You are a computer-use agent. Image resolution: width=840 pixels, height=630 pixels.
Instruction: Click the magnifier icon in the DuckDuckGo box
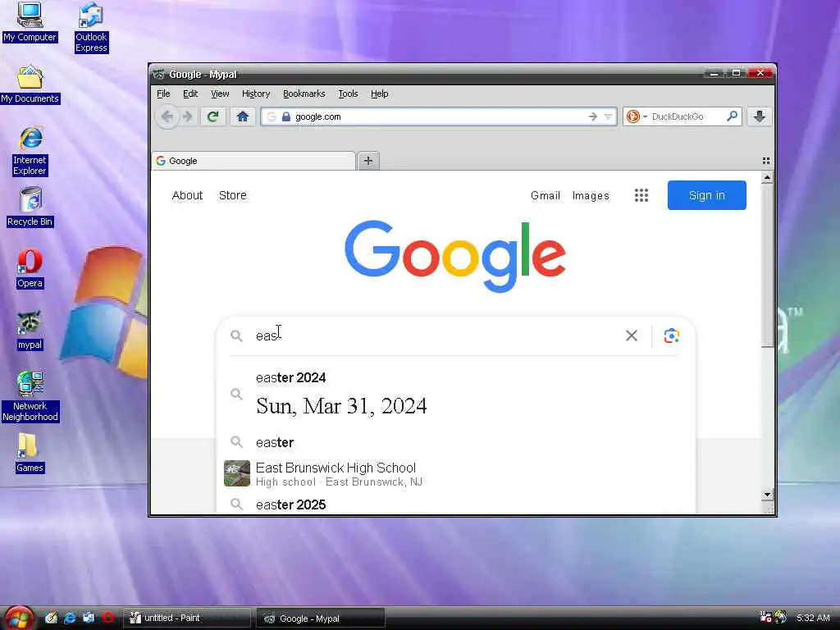(x=732, y=116)
